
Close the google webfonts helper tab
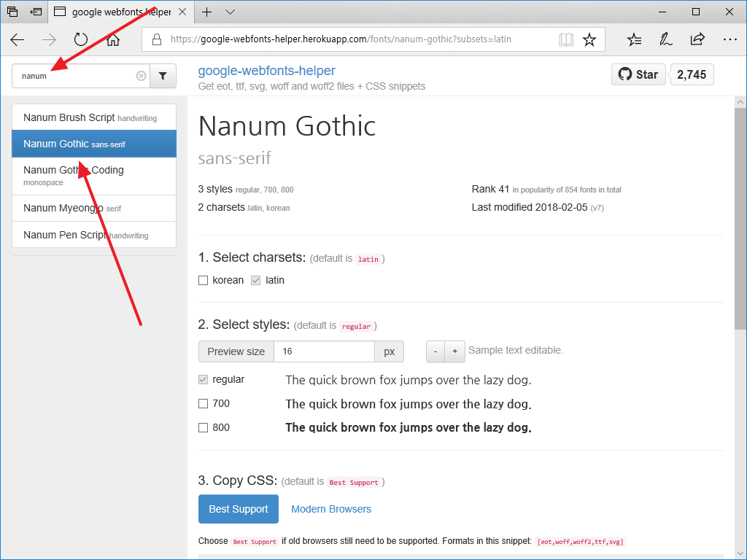point(182,12)
